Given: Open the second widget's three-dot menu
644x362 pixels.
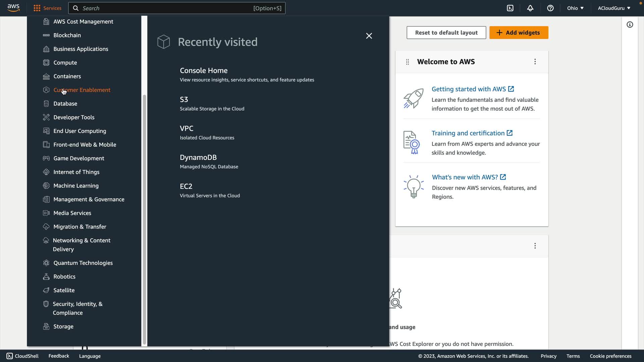Looking at the screenshot, I should pos(535,246).
